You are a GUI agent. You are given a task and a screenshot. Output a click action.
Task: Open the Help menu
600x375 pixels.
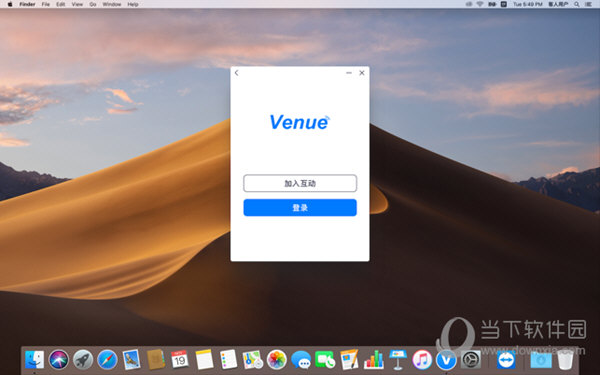point(133,4)
